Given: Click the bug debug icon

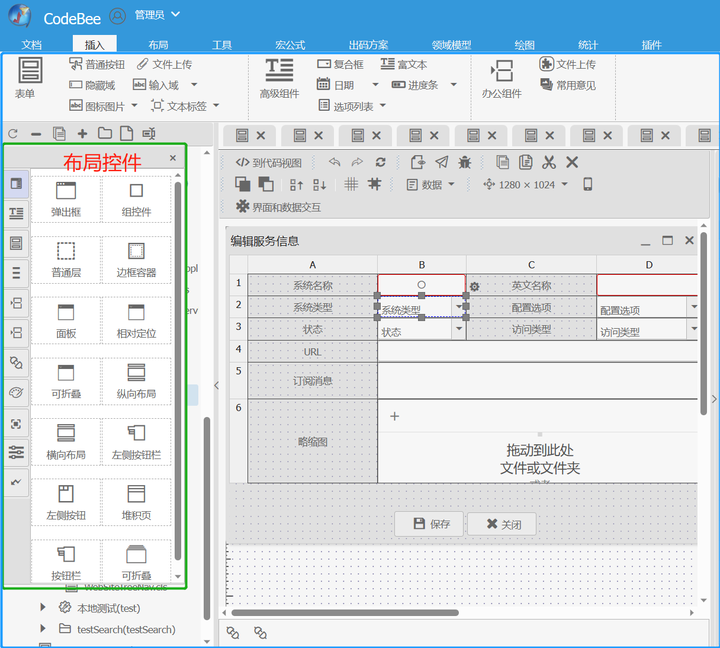Looking at the screenshot, I should tap(465, 162).
